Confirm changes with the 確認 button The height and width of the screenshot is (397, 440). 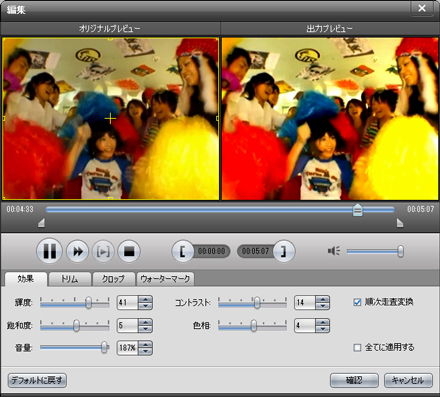pos(354,380)
